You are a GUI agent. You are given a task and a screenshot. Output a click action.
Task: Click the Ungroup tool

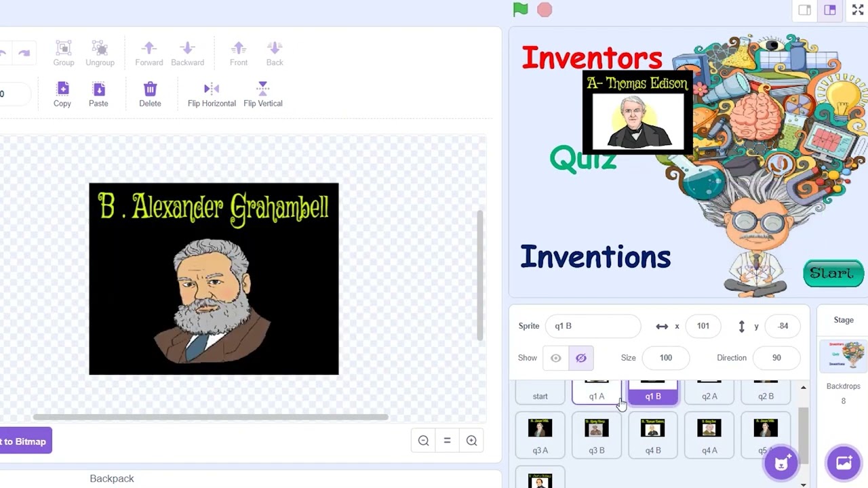tap(100, 54)
